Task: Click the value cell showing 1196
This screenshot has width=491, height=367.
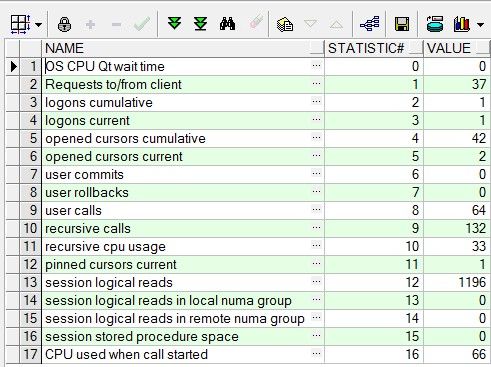Action: pos(456,282)
